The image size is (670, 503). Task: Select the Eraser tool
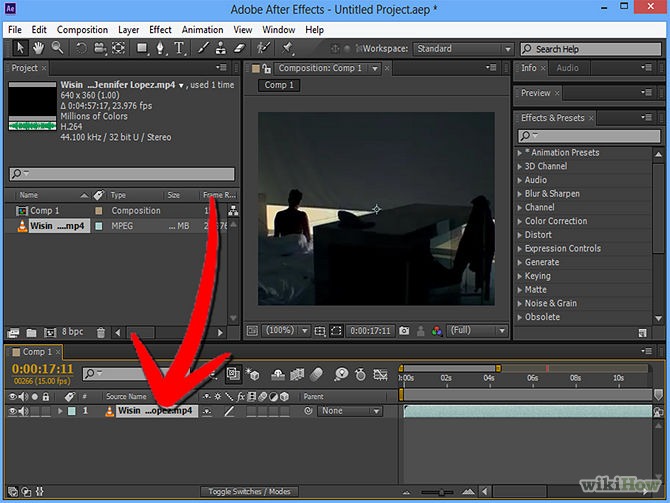[239, 48]
